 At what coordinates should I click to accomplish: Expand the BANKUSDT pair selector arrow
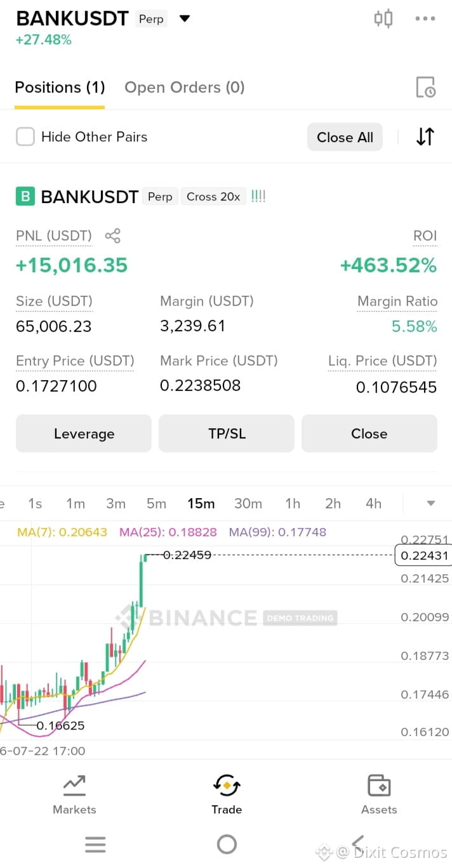coord(185,18)
